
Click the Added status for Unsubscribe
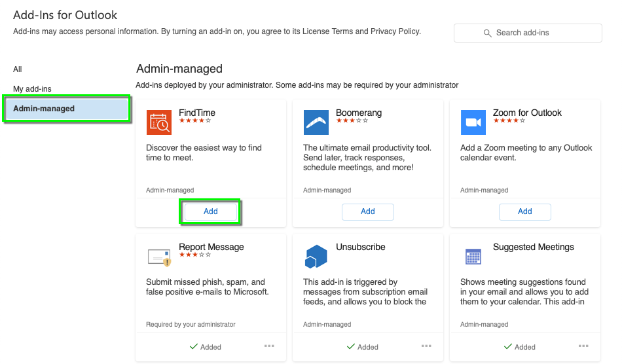click(x=363, y=347)
